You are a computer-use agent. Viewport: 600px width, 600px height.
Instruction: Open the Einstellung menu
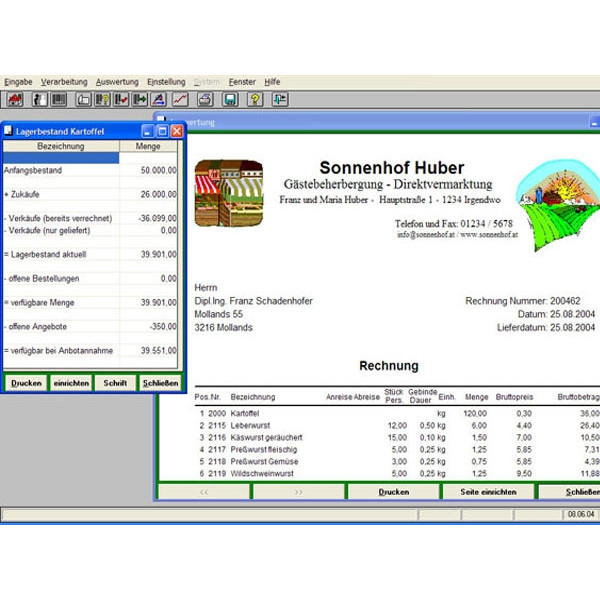click(x=166, y=82)
